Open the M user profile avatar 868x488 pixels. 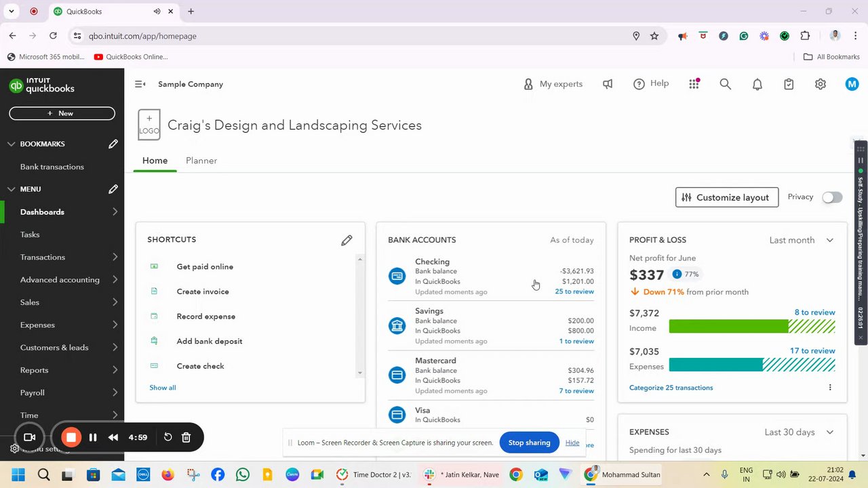click(x=852, y=84)
